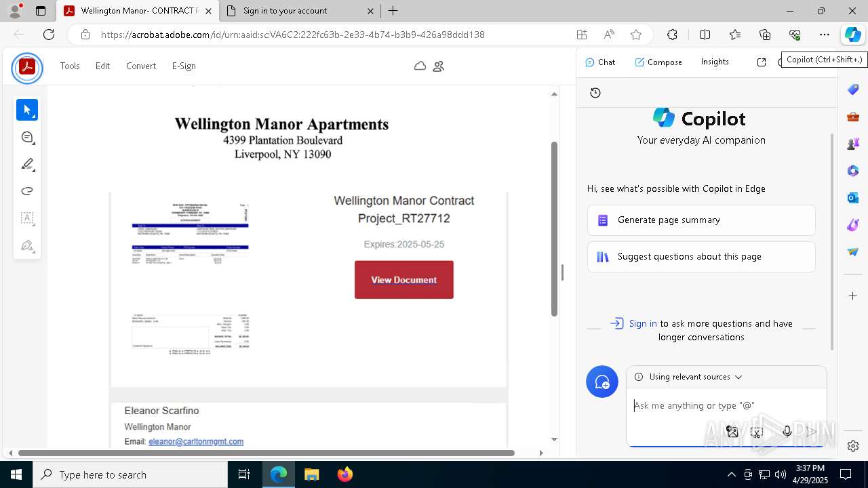Open the notifications center icon
This screenshot has width=868, height=488.
click(846, 474)
